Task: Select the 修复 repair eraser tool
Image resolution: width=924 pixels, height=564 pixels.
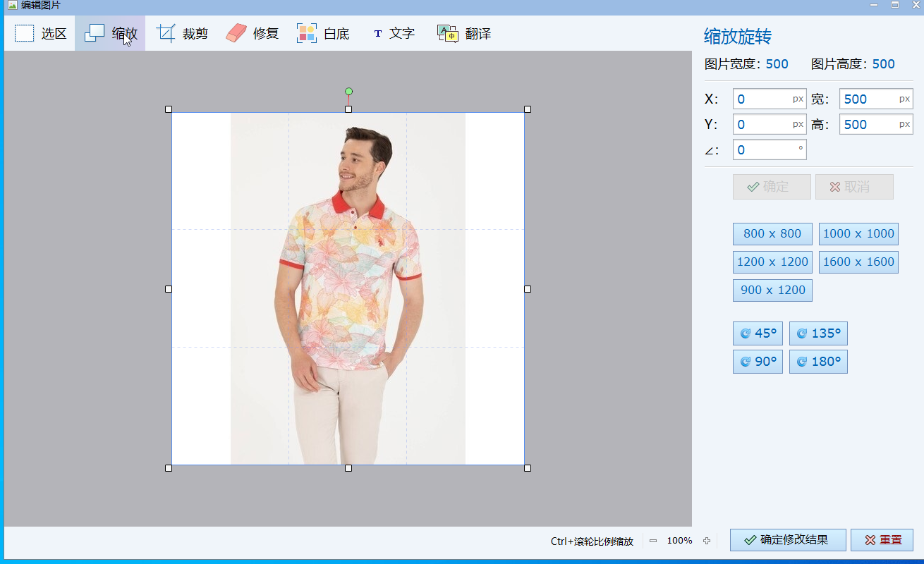Action: 252,32
